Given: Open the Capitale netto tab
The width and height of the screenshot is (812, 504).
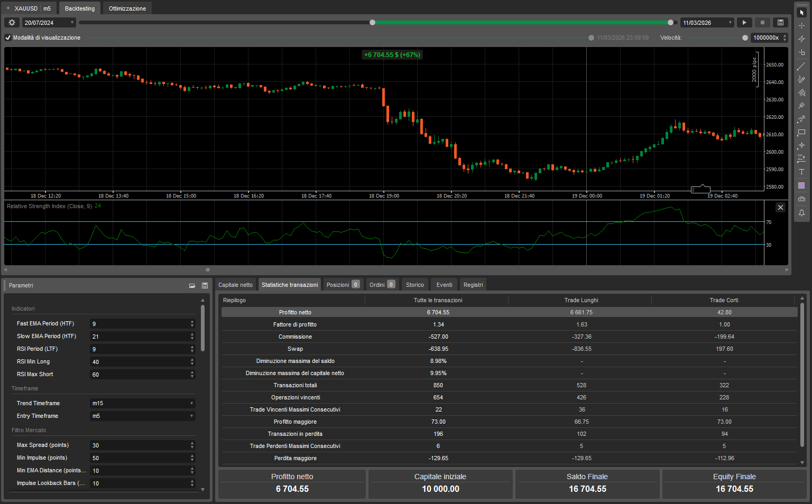Looking at the screenshot, I should (x=236, y=285).
